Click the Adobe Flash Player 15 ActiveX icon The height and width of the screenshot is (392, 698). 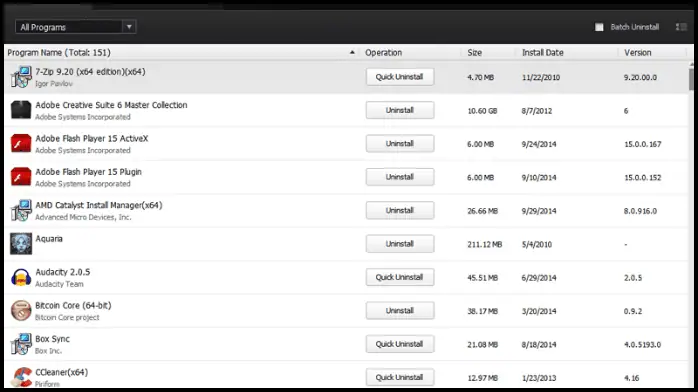click(x=21, y=144)
